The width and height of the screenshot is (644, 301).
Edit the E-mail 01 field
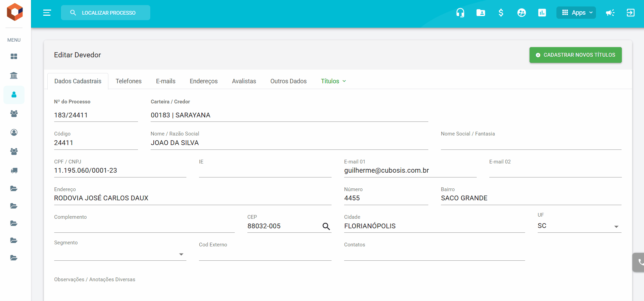(x=410, y=171)
